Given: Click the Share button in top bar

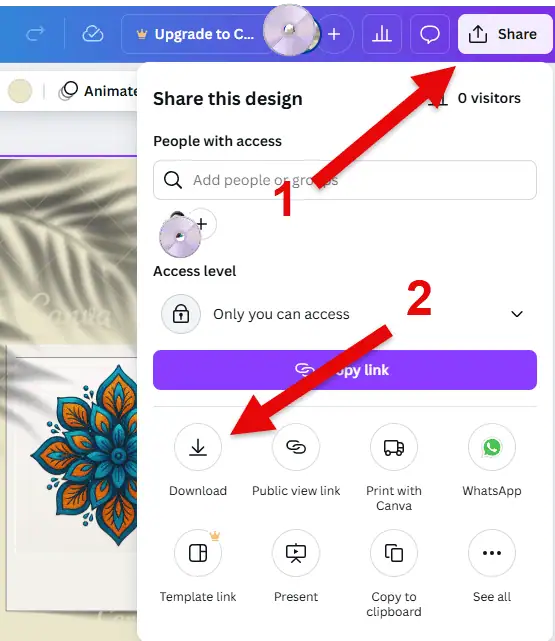Looking at the screenshot, I should (505, 34).
